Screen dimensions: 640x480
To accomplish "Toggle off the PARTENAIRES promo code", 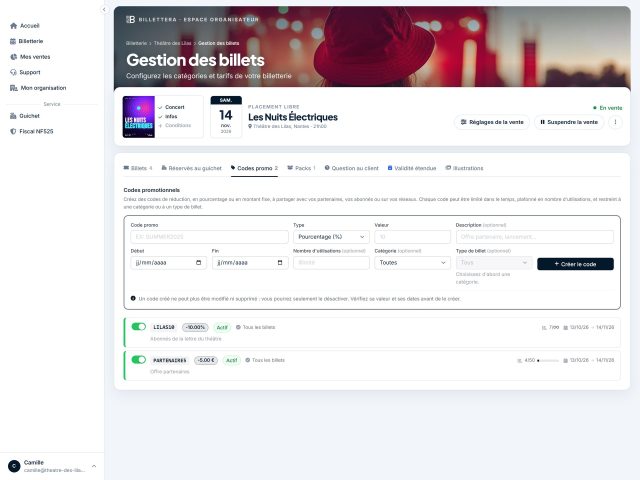I will point(139,360).
